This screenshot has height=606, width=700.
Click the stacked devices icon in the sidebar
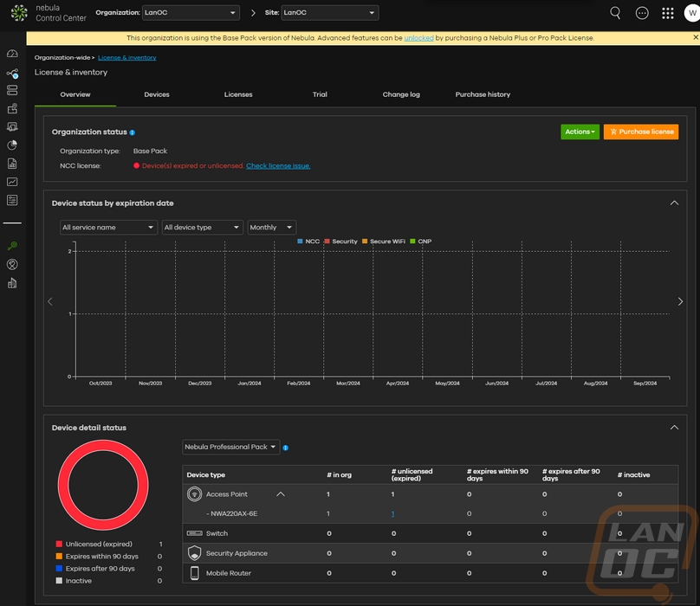coord(12,90)
